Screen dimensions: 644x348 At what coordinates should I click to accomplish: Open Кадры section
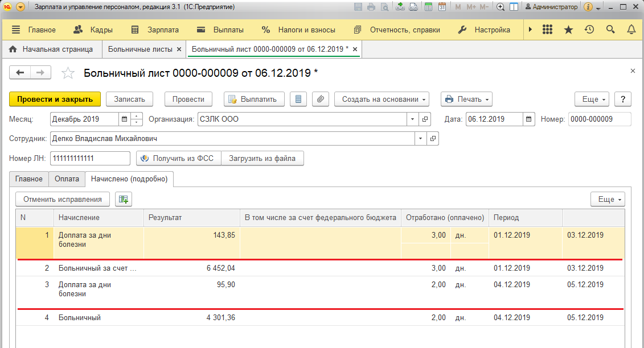click(101, 30)
